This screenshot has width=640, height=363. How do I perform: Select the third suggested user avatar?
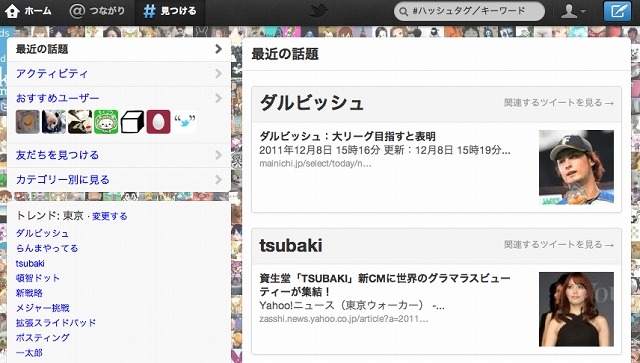pyautogui.click(x=80, y=122)
